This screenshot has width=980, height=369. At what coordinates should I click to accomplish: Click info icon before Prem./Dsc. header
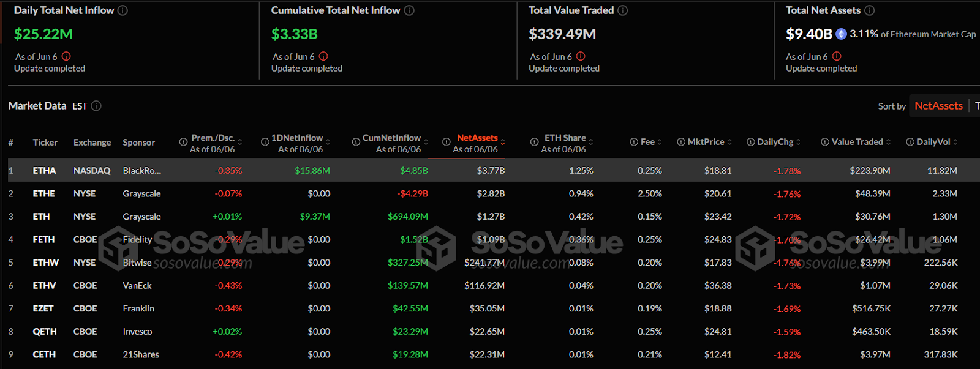pyautogui.click(x=183, y=142)
